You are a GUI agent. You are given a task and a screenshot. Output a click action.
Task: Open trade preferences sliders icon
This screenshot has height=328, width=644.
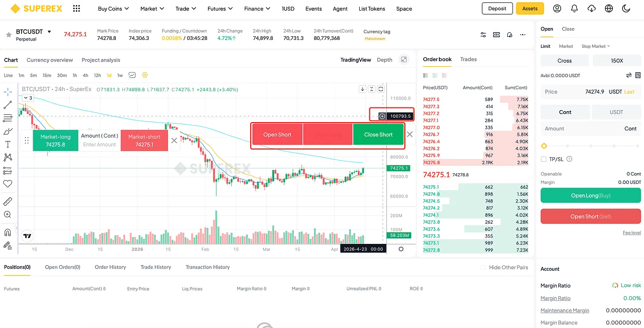[483, 34]
